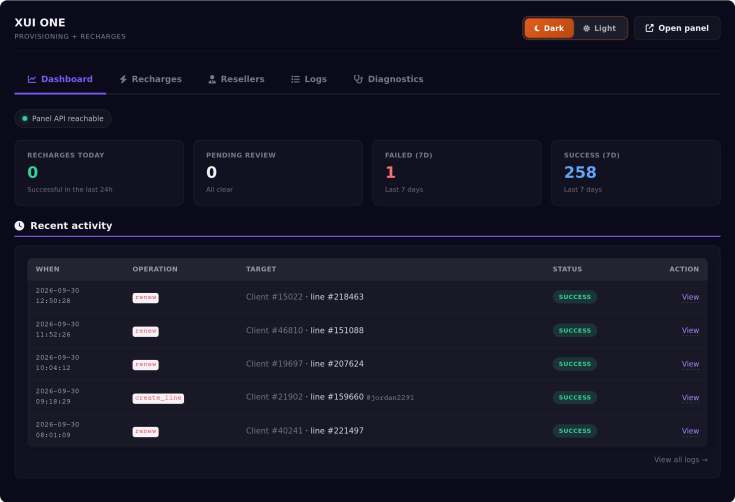Click the Recent activity heading
The image size is (735, 502).
click(x=71, y=226)
